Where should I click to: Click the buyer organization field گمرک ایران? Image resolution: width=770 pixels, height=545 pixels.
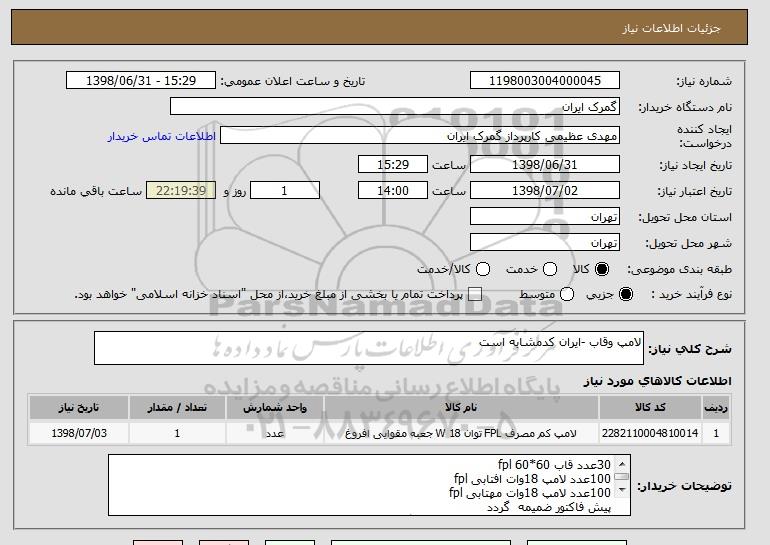395,107
